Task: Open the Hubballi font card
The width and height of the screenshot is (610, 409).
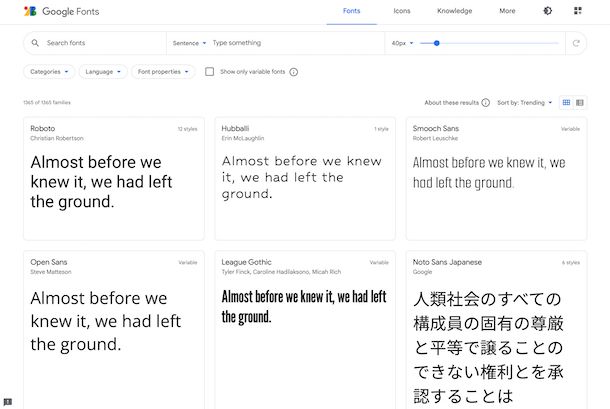Action: 305,179
